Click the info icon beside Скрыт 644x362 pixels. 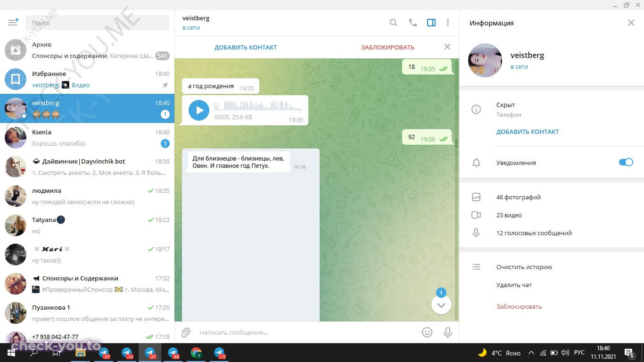coord(476,109)
